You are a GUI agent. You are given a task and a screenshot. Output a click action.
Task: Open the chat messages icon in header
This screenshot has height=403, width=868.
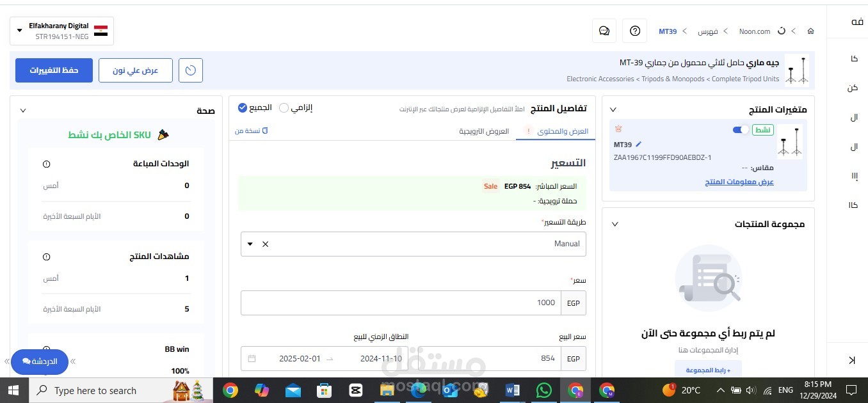[604, 31]
